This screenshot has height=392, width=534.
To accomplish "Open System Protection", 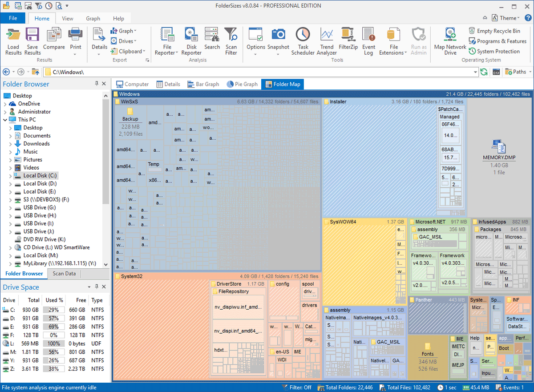I will 494,52.
